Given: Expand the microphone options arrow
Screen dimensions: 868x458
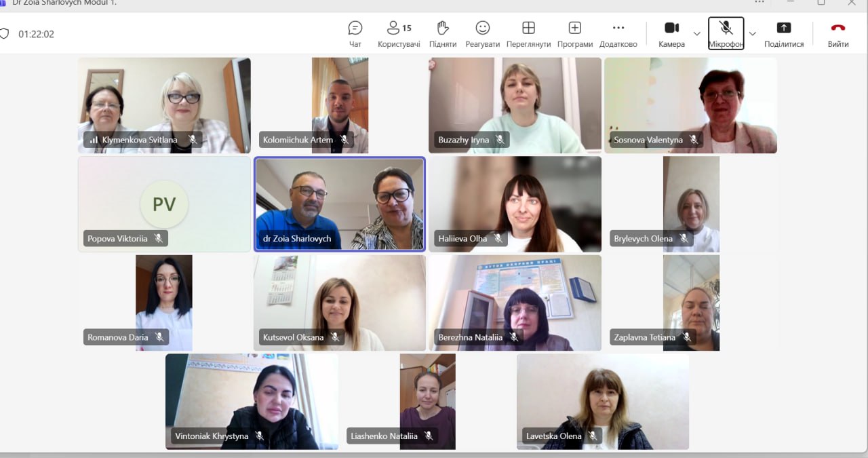Looking at the screenshot, I should (x=752, y=33).
